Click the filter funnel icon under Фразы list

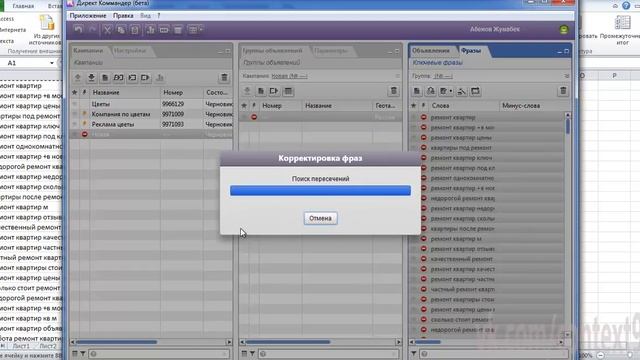(413, 353)
